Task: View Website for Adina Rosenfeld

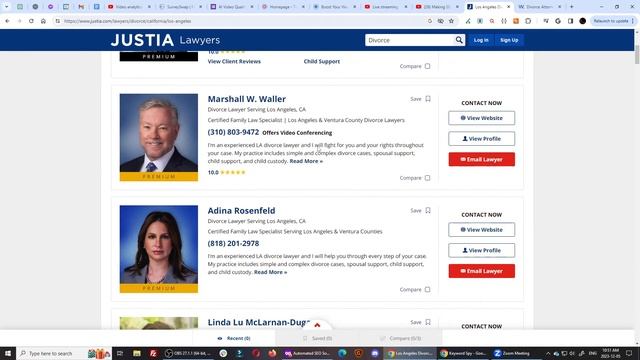Action: [482, 230]
